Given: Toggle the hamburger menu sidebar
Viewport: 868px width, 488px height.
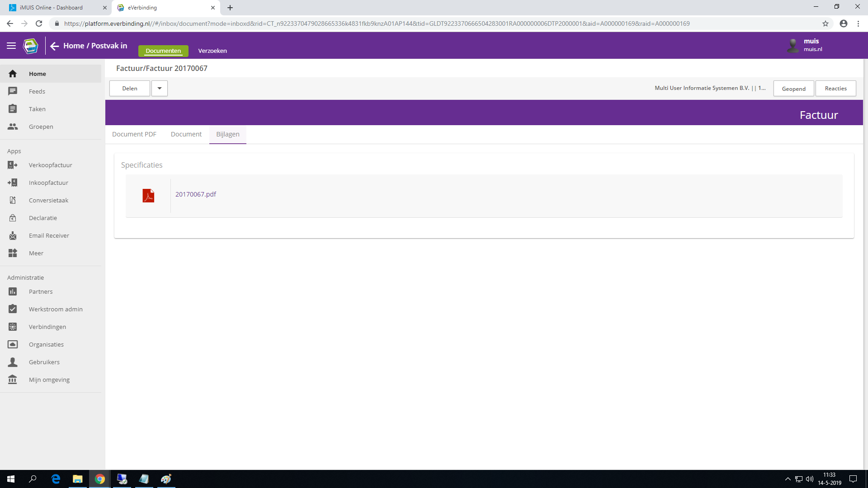Looking at the screenshot, I should (11, 46).
